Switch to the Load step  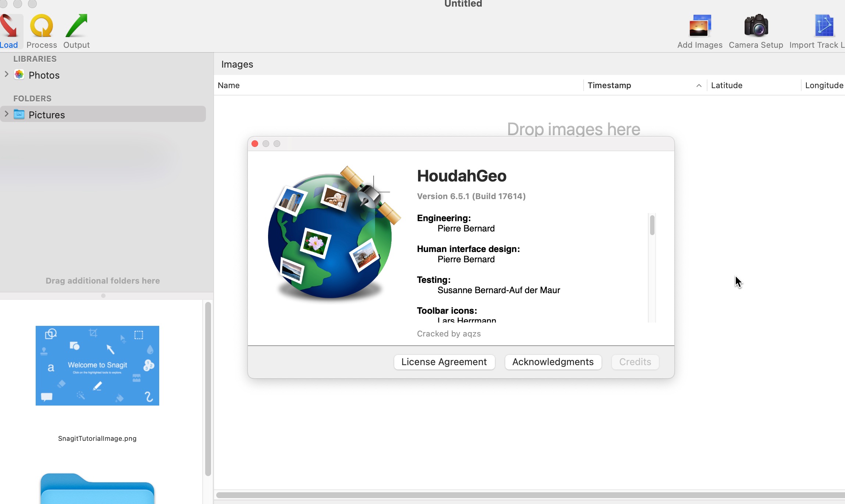pyautogui.click(x=9, y=32)
